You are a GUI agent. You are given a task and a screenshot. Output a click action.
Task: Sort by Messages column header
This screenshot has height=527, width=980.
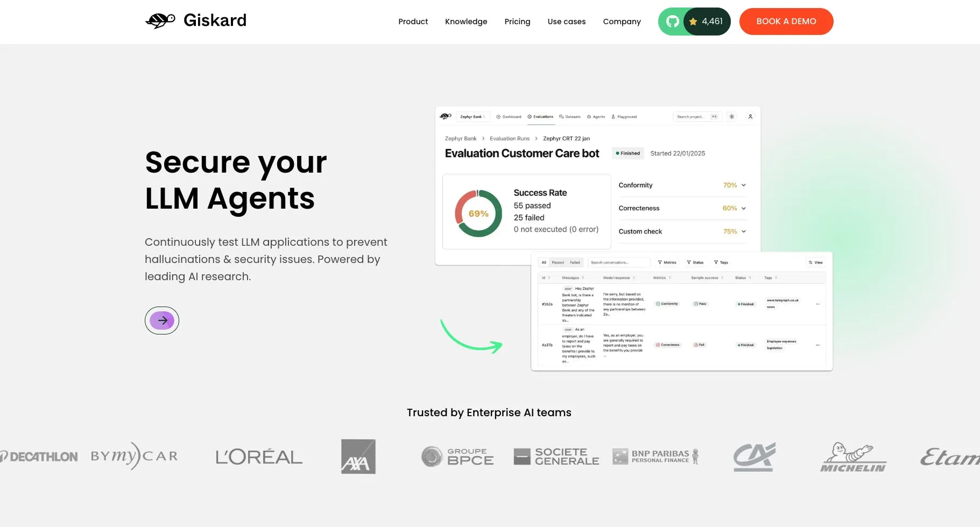573,278
